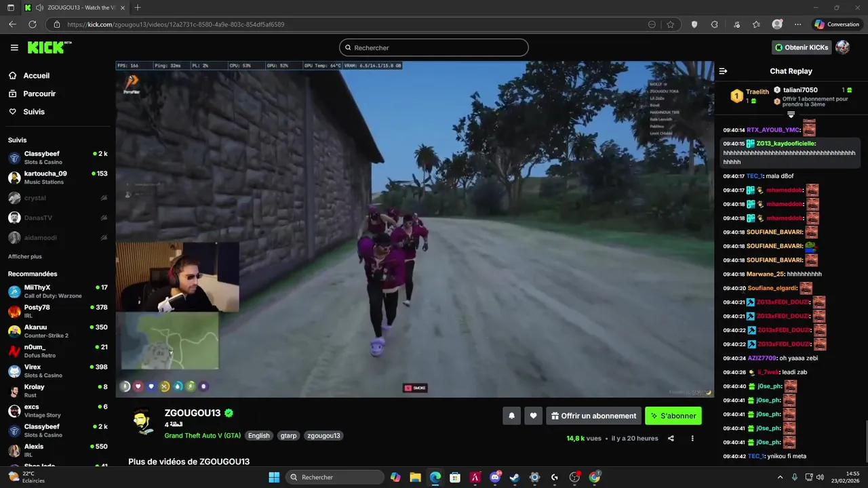868x488 pixels.
Task: Open Steam from the taskbar
Action: 515,477
